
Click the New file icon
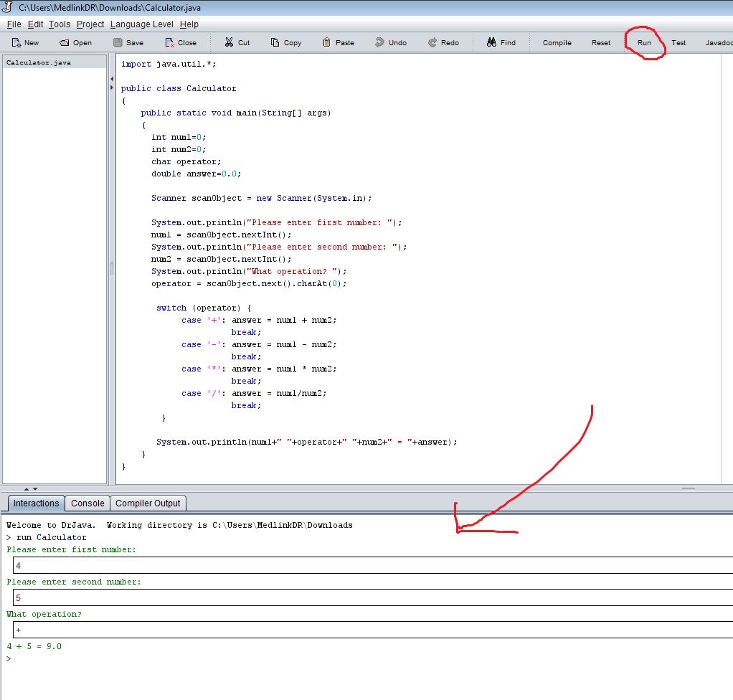click(x=16, y=42)
